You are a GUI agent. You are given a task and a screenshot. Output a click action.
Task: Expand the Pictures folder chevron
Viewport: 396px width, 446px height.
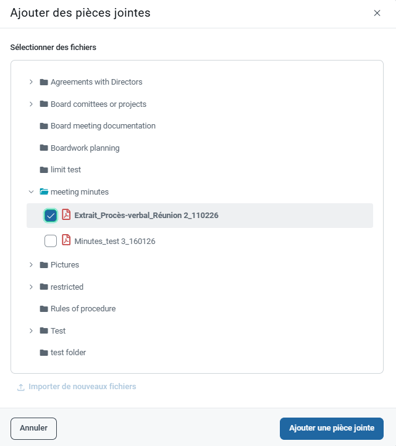31,265
